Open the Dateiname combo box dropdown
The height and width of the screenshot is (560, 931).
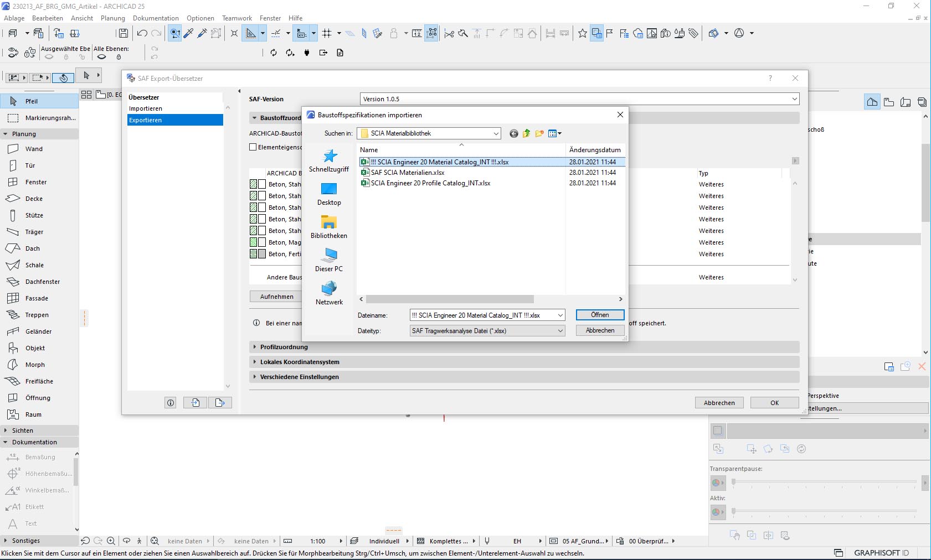click(560, 315)
